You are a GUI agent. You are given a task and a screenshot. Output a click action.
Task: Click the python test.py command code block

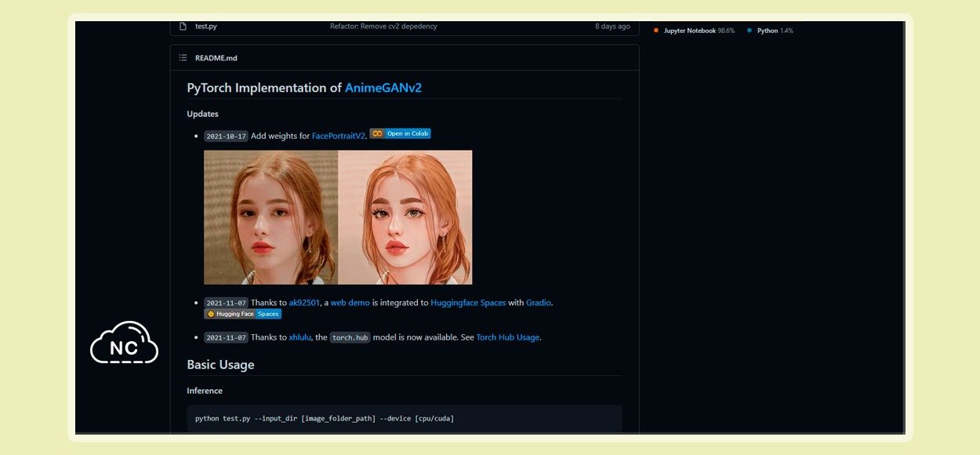404,418
